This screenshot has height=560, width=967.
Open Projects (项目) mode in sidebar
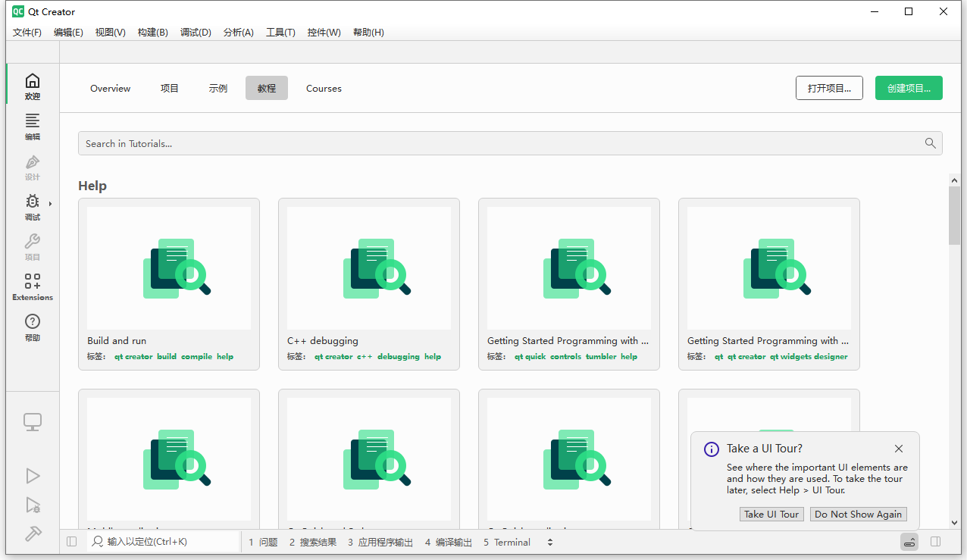pyautogui.click(x=33, y=246)
